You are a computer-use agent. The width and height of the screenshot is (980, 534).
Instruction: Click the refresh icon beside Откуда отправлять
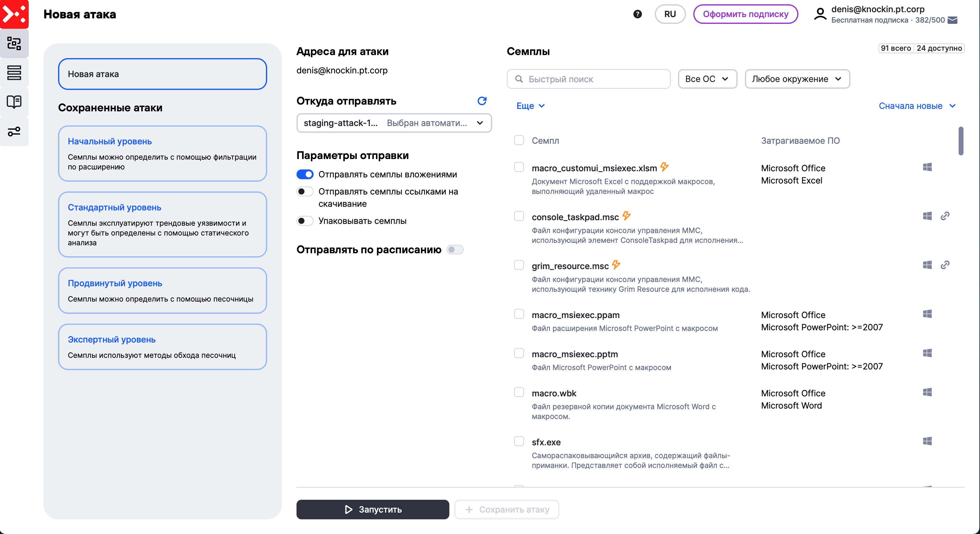(x=482, y=101)
